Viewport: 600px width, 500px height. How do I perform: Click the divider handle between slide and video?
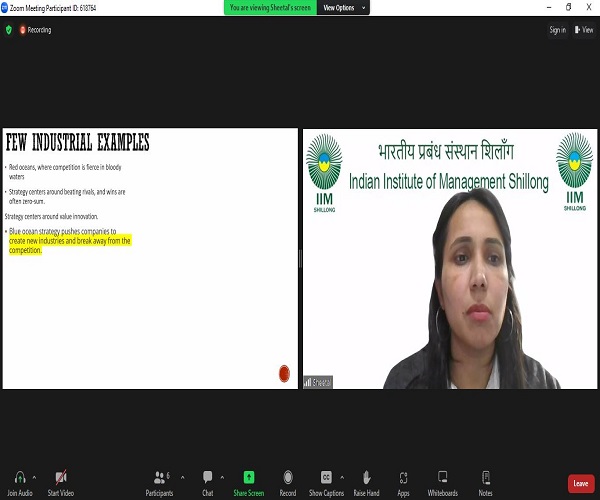click(x=300, y=259)
